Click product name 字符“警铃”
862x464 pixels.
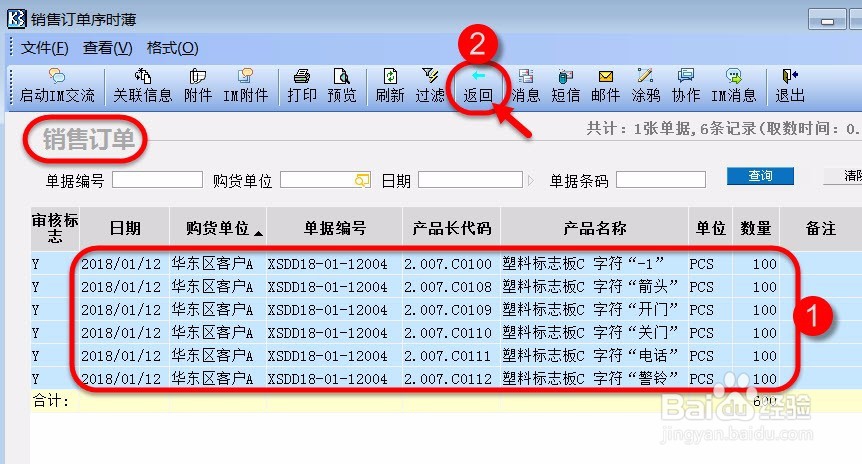point(636,379)
